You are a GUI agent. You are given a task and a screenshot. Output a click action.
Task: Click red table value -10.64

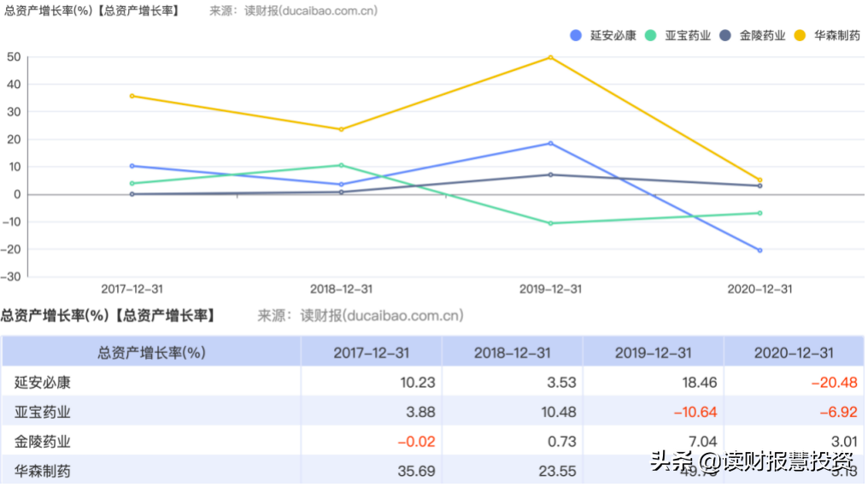(x=695, y=413)
